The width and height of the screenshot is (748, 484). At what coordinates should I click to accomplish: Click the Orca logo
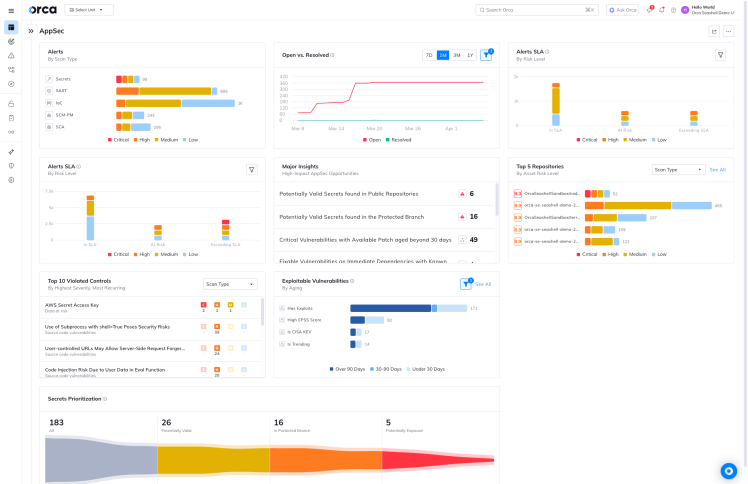coord(42,10)
